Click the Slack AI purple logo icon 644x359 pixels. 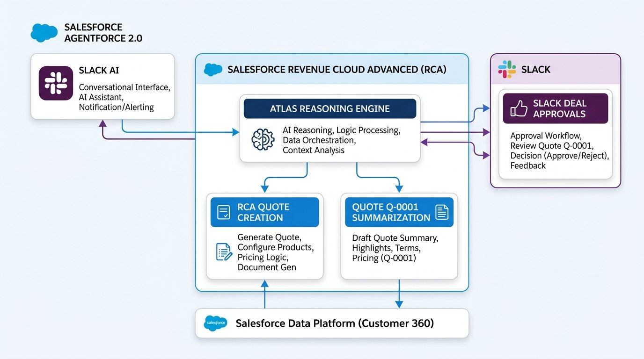pos(56,83)
